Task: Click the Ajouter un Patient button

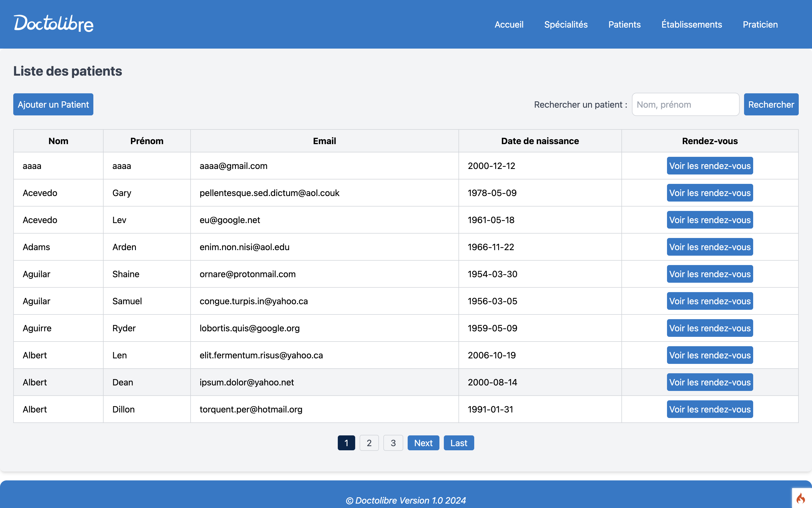Action: [x=53, y=104]
